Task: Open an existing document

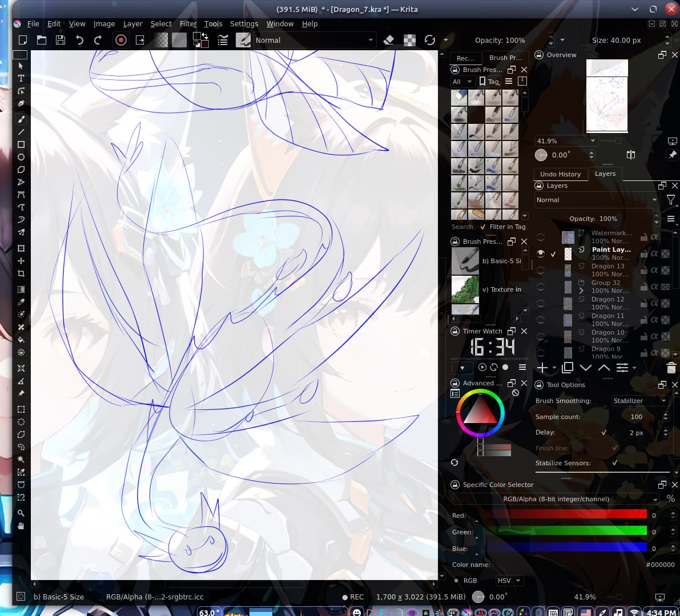Action: coord(42,41)
